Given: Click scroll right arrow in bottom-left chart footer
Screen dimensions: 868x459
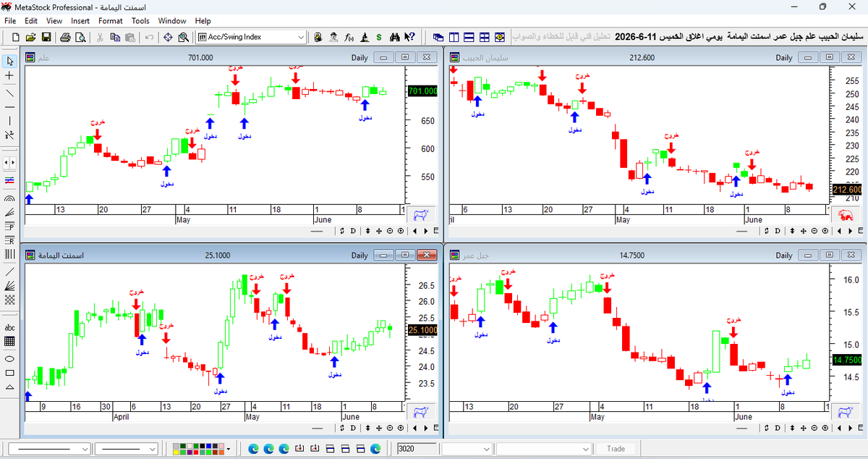Looking at the screenshot, I should click(425, 429).
